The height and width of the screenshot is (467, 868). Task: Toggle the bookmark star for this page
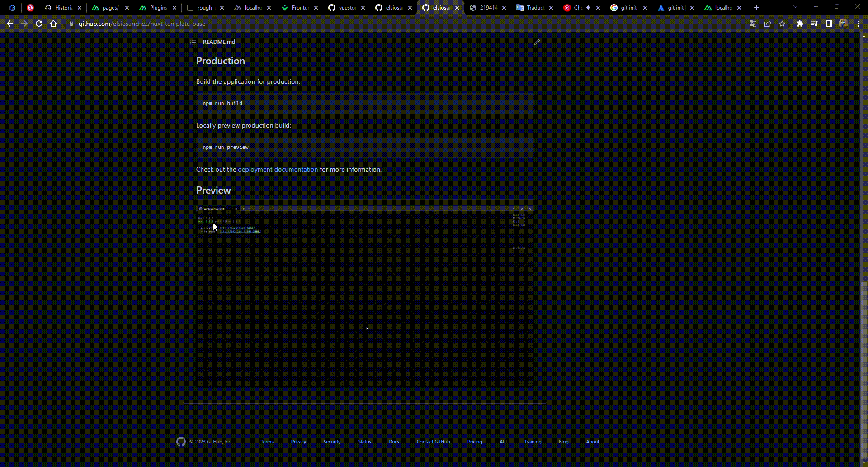[783, 24]
